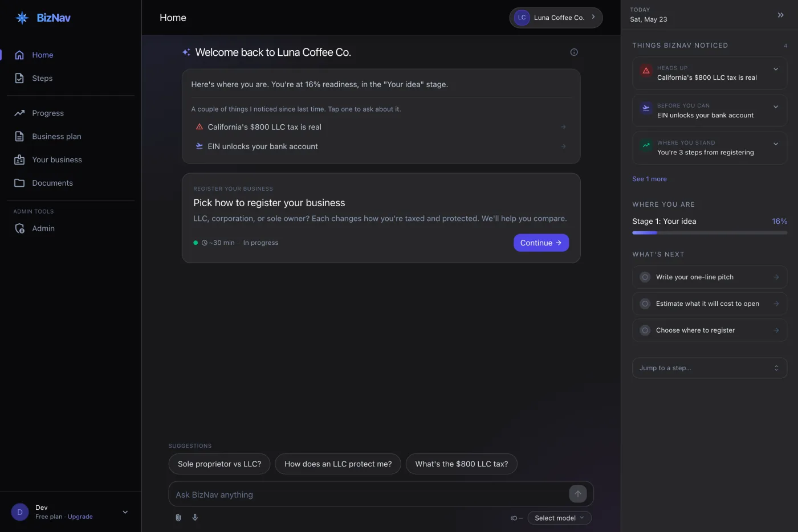Click the paperclip attach file icon
This screenshot has width=798, height=532.
tap(178, 518)
